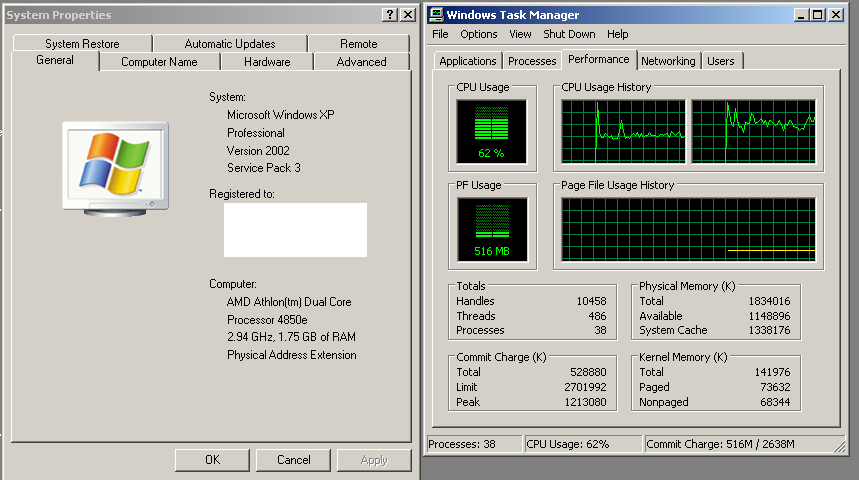Go to the System Restore tab

pyautogui.click(x=82, y=44)
